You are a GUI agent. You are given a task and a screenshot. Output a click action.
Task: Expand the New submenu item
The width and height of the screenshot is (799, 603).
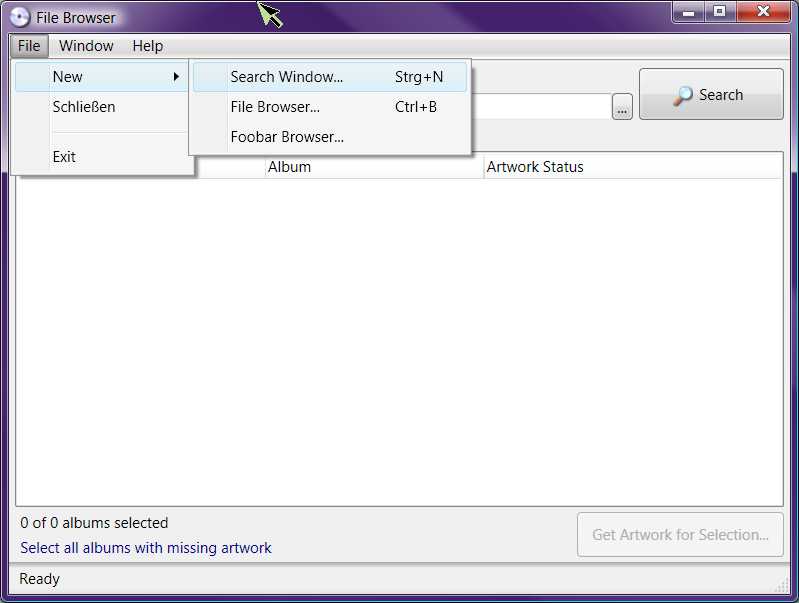(102, 77)
